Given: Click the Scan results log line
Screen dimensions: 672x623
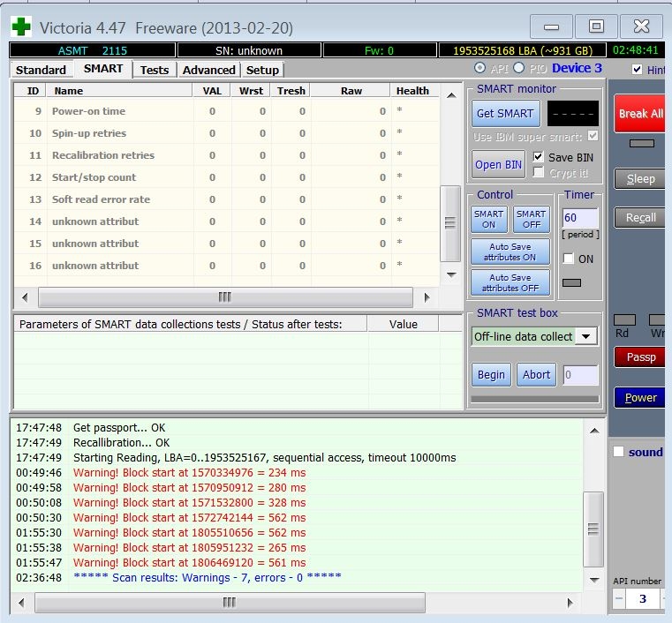Looking at the screenshot, I should coord(208,578).
